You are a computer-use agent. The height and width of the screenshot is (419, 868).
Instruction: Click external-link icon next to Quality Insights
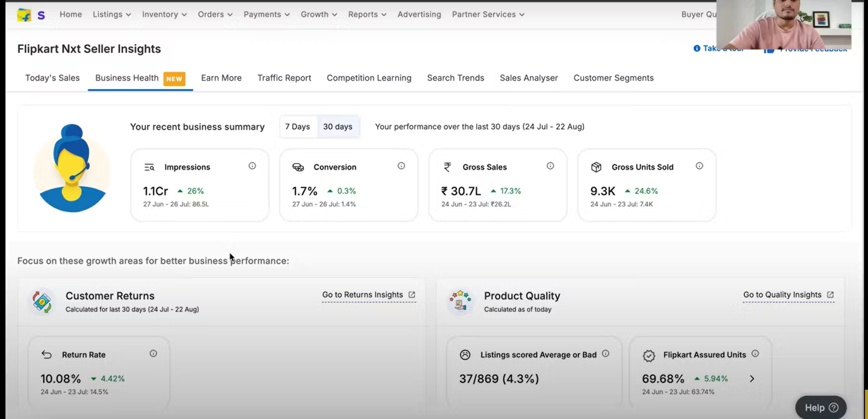tap(830, 295)
